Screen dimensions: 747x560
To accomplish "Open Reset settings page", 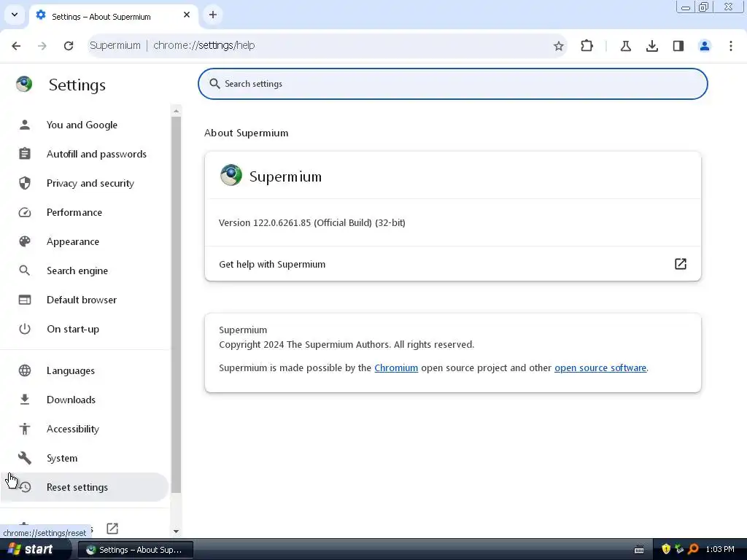I will pos(85,487).
